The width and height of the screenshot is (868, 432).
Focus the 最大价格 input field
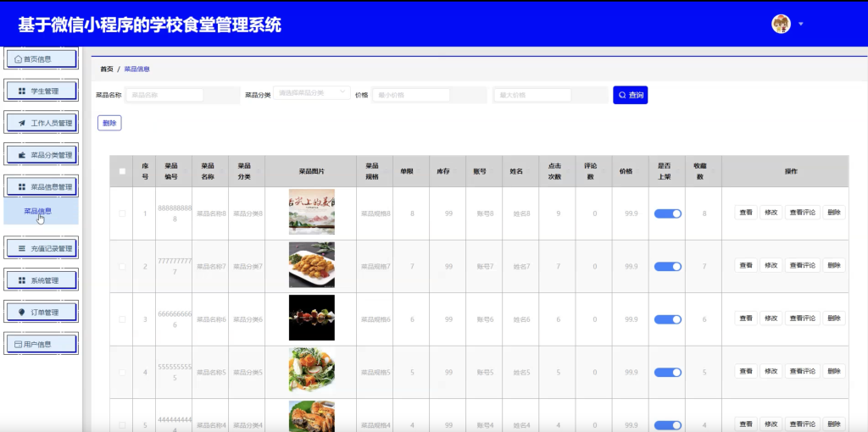(532, 95)
